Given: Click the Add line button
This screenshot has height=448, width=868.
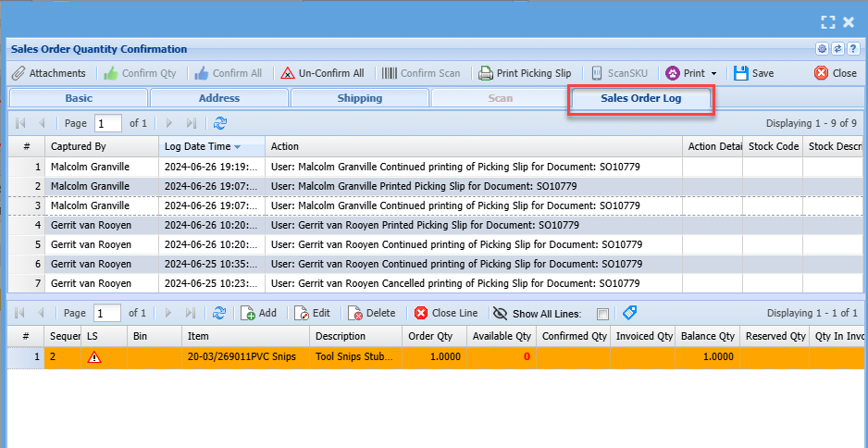Looking at the screenshot, I should point(258,313).
